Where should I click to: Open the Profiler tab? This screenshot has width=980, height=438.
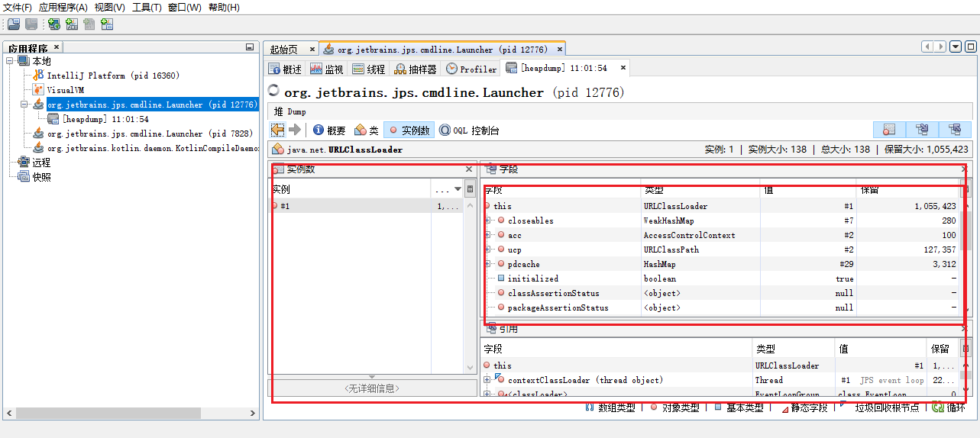[x=471, y=69]
